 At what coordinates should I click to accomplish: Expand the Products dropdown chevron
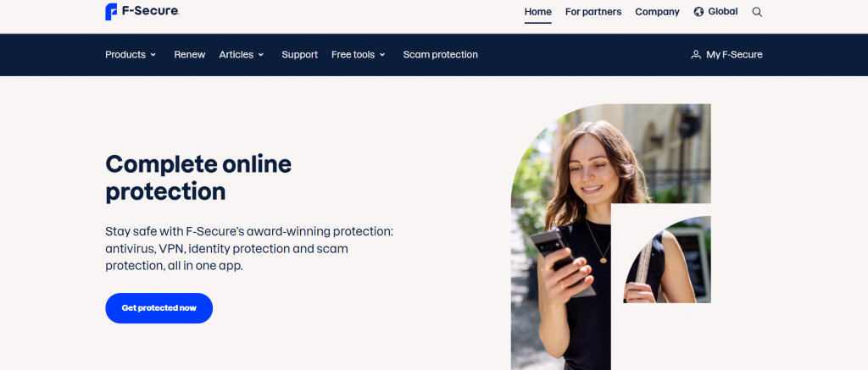[x=153, y=55]
